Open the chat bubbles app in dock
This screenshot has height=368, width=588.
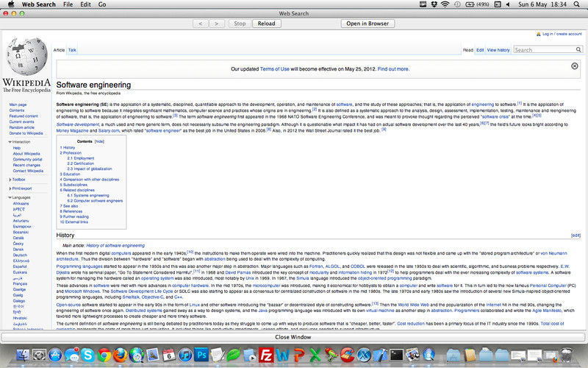tap(71, 355)
